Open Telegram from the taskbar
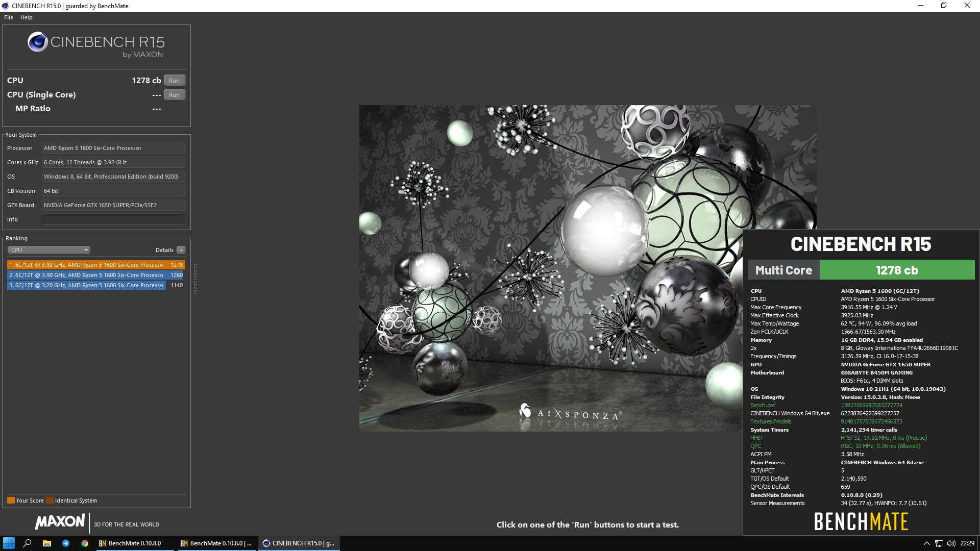The image size is (980, 551). (x=66, y=543)
